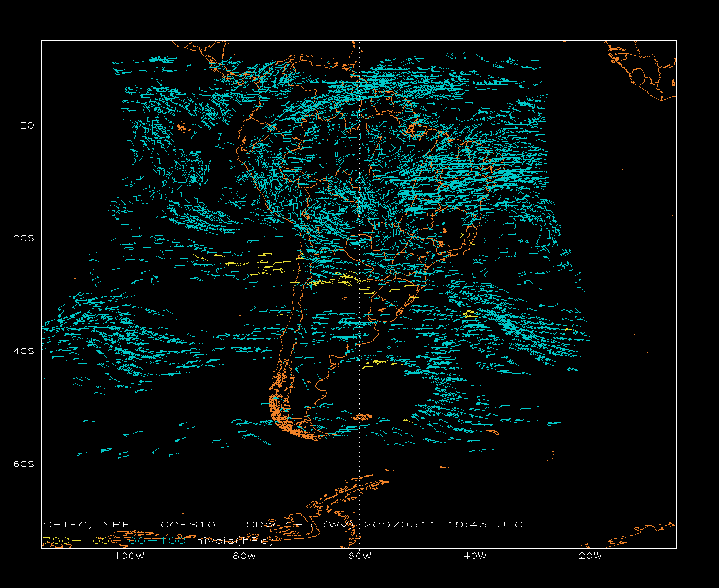The image size is (719, 588).
Task: Click the EQ latitude axis label
Action: point(27,125)
